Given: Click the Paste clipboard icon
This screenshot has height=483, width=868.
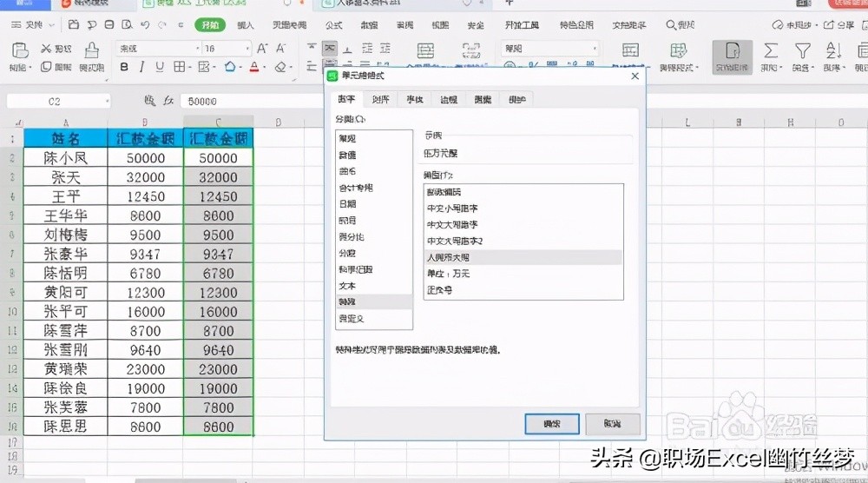Looking at the screenshot, I should (x=20, y=50).
